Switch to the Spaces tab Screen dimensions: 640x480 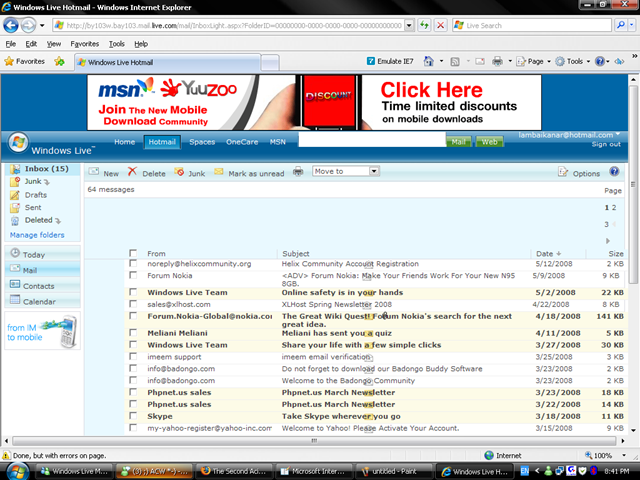tap(202, 142)
